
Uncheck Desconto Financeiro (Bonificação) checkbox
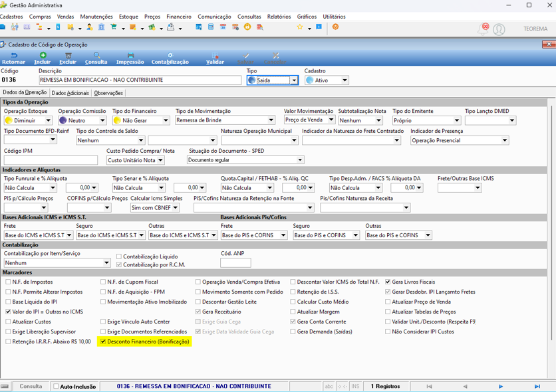[103, 342]
